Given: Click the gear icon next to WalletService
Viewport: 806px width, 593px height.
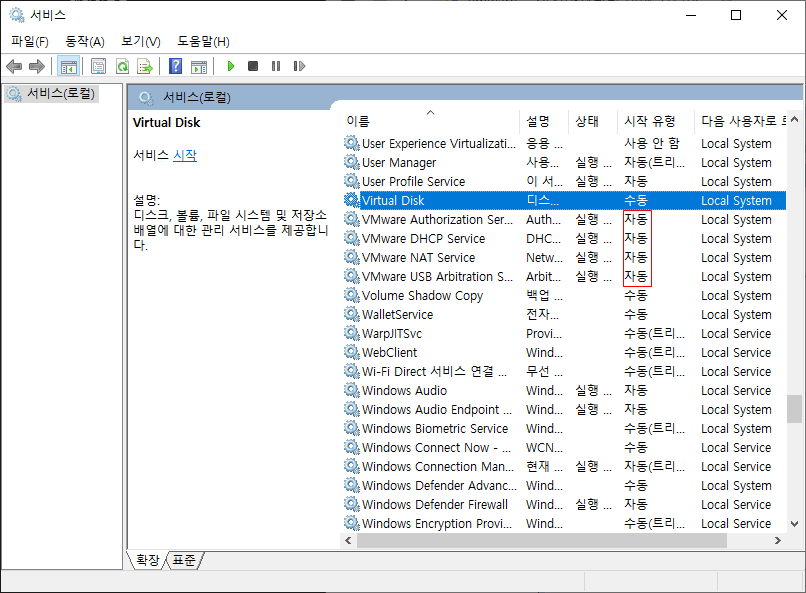Looking at the screenshot, I should [x=352, y=314].
